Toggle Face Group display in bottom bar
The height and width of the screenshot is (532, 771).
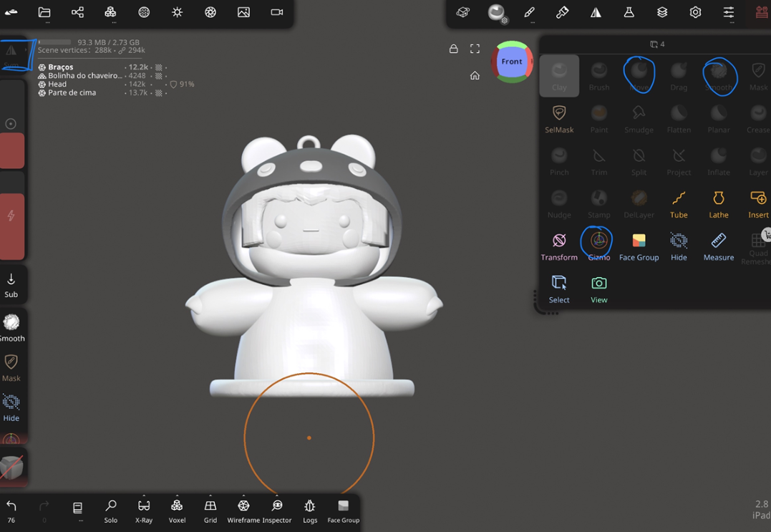coord(343,511)
